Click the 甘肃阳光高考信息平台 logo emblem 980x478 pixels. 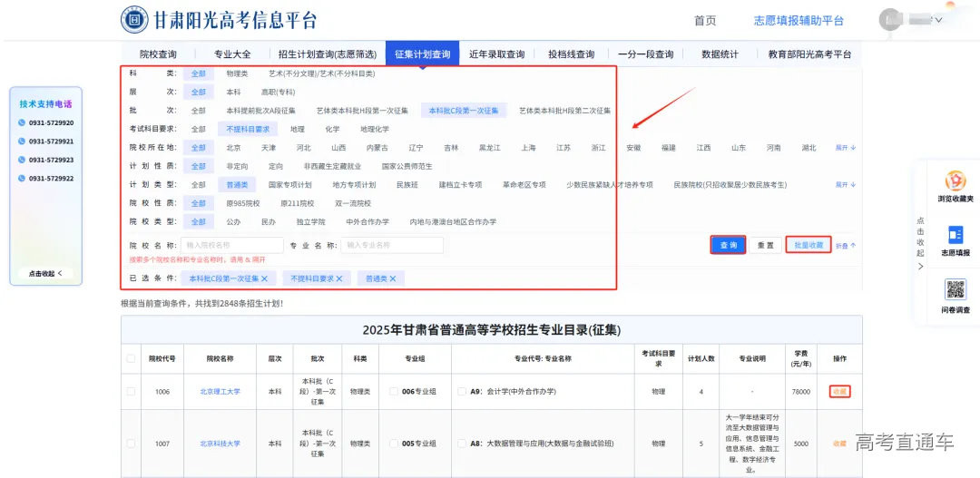click(x=134, y=19)
